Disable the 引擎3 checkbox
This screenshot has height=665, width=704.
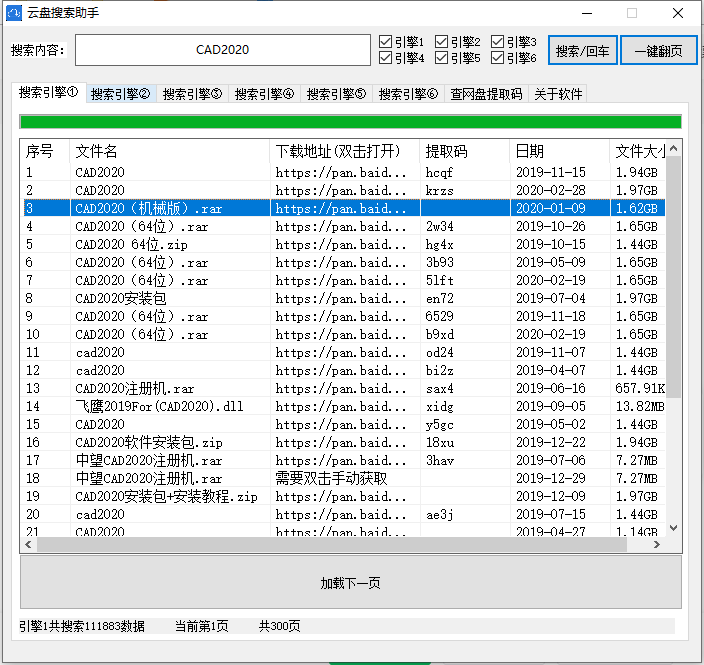(497, 42)
